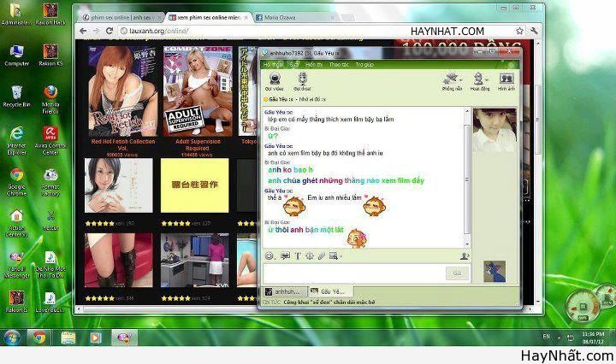Expand the image search dropdown arrow
The height and width of the screenshot is (364, 616).
341,257
